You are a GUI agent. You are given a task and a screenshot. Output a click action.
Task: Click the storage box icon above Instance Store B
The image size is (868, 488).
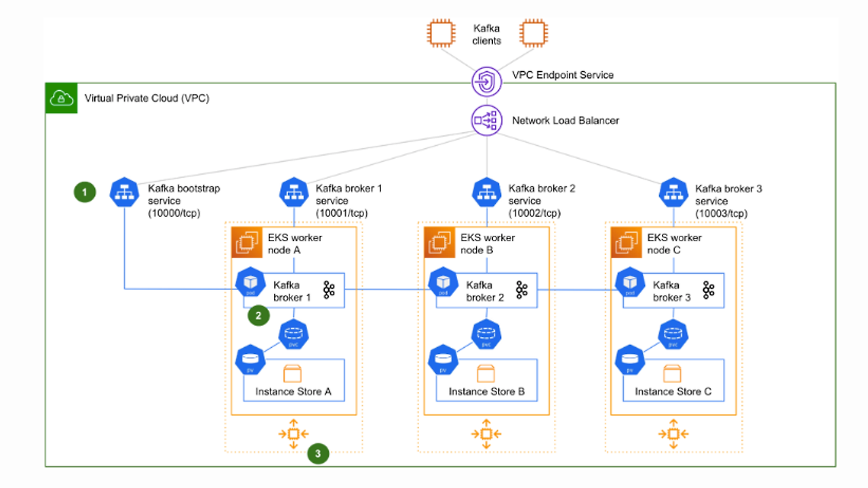pos(486,373)
